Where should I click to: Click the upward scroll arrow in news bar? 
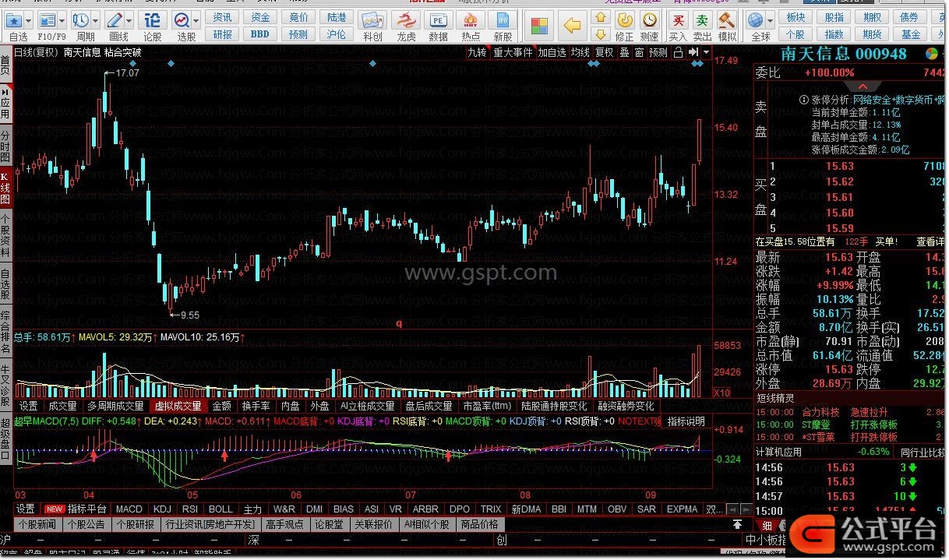click(x=736, y=525)
